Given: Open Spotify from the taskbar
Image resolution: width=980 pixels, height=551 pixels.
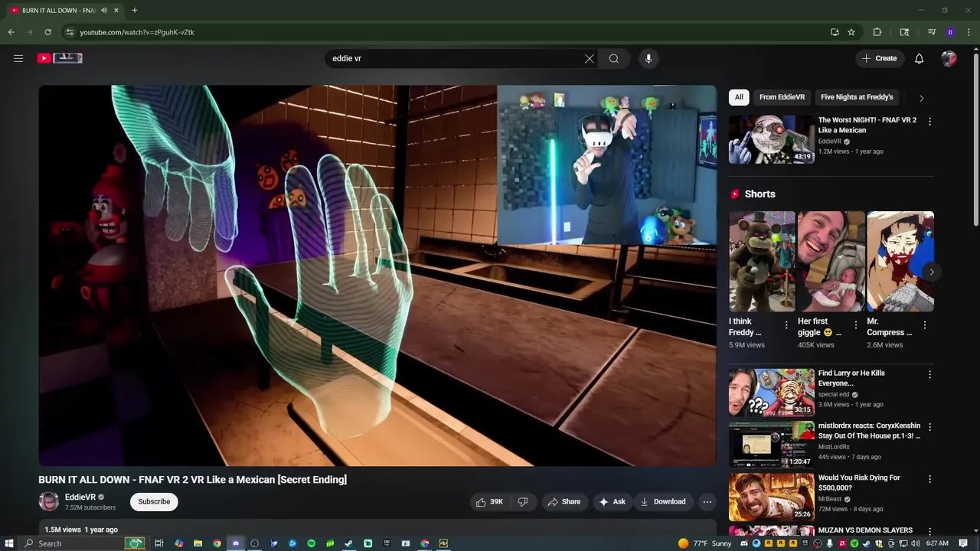Looking at the screenshot, I should click(311, 543).
